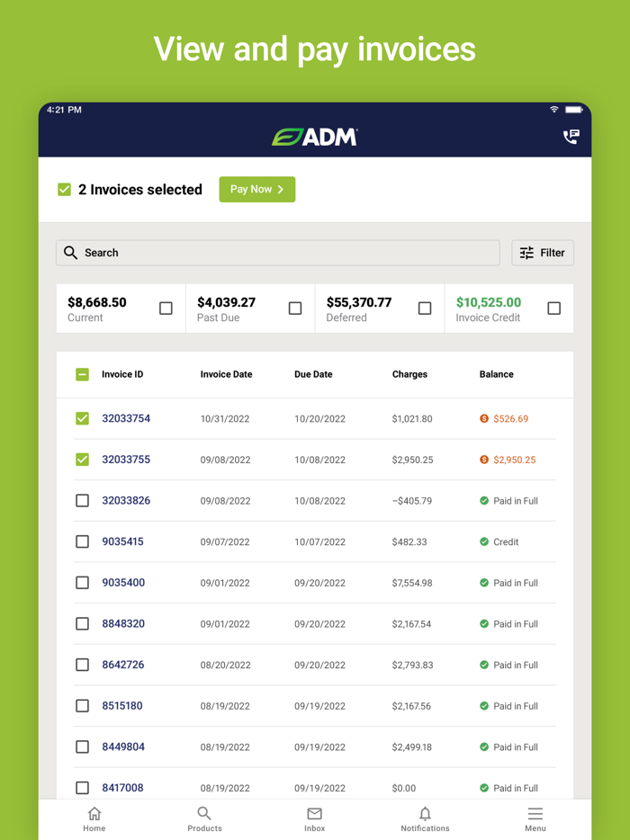Select invoice 32033826 checkbox
Image resolution: width=630 pixels, height=840 pixels.
[x=82, y=500]
